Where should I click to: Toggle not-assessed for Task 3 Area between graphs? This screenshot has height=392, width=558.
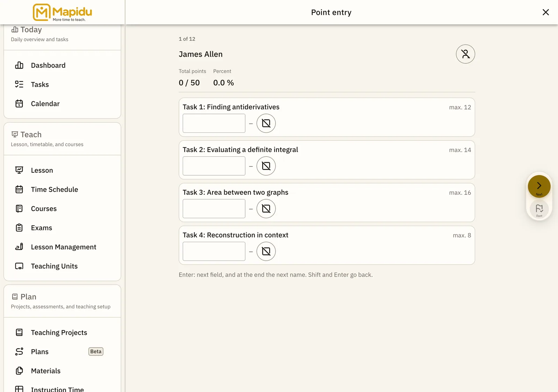pos(266,209)
